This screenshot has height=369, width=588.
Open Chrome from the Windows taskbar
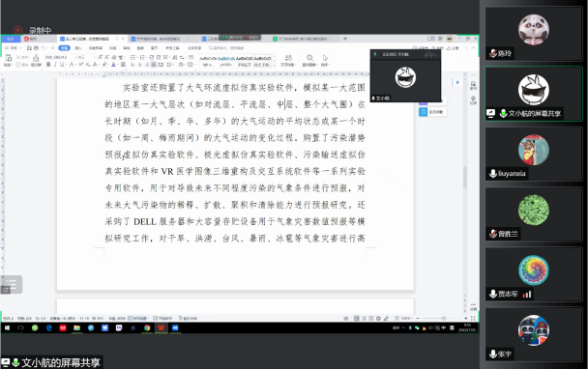click(147, 327)
